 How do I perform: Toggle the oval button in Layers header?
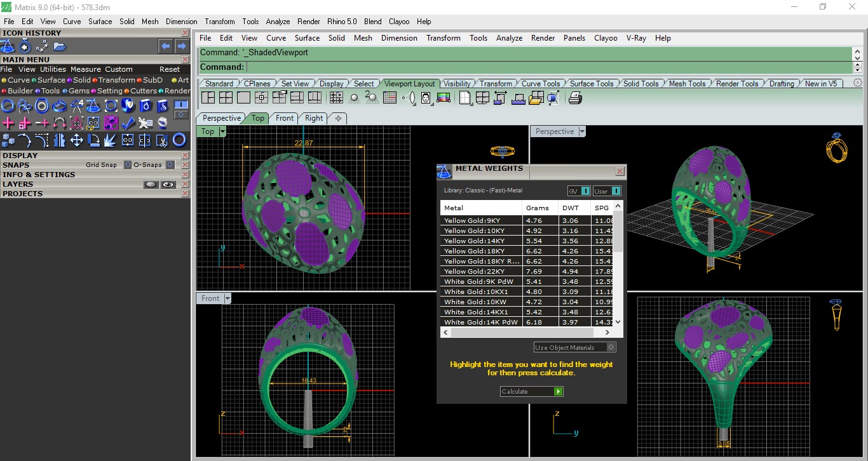151,184
